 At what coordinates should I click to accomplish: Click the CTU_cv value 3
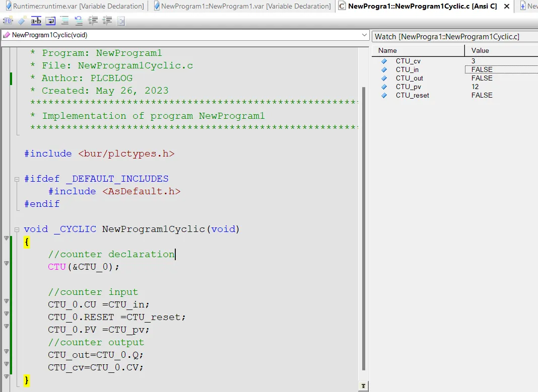[x=473, y=61]
